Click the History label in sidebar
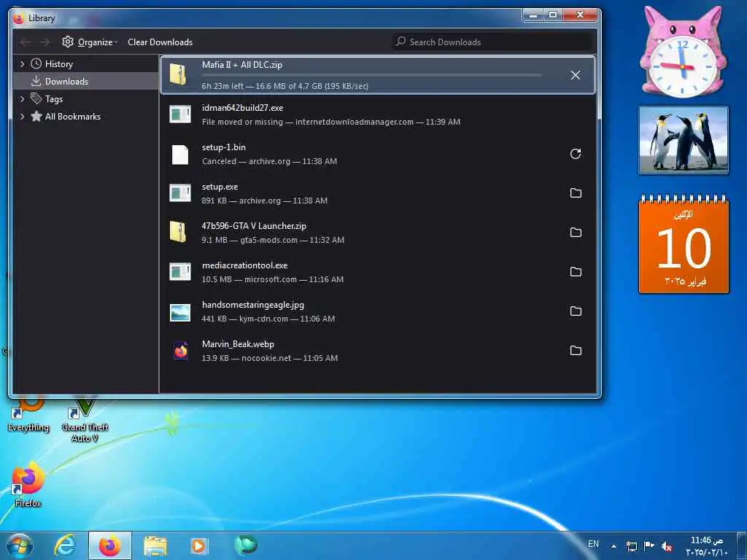 [x=59, y=64]
